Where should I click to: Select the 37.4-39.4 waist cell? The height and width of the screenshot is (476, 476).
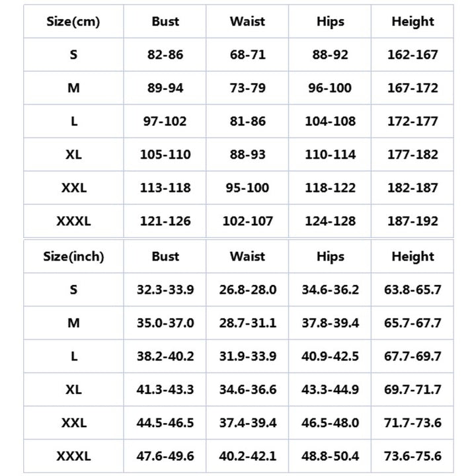(x=248, y=422)
